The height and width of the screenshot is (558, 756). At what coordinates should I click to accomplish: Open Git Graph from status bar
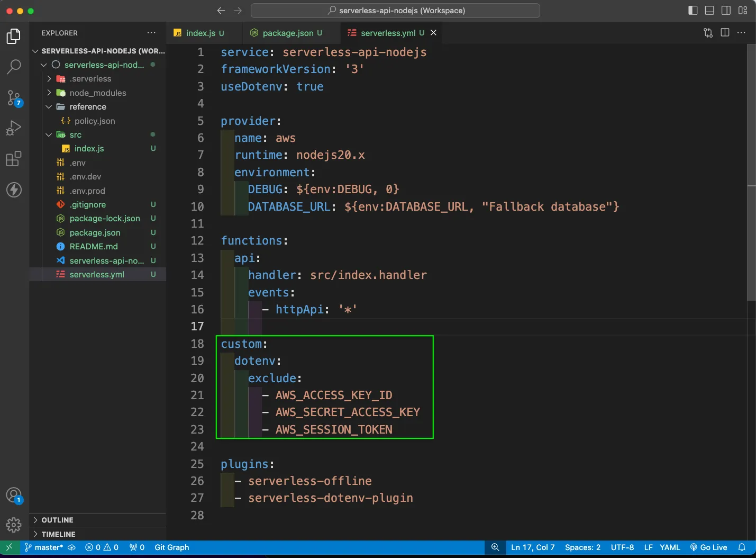[172, 547]
